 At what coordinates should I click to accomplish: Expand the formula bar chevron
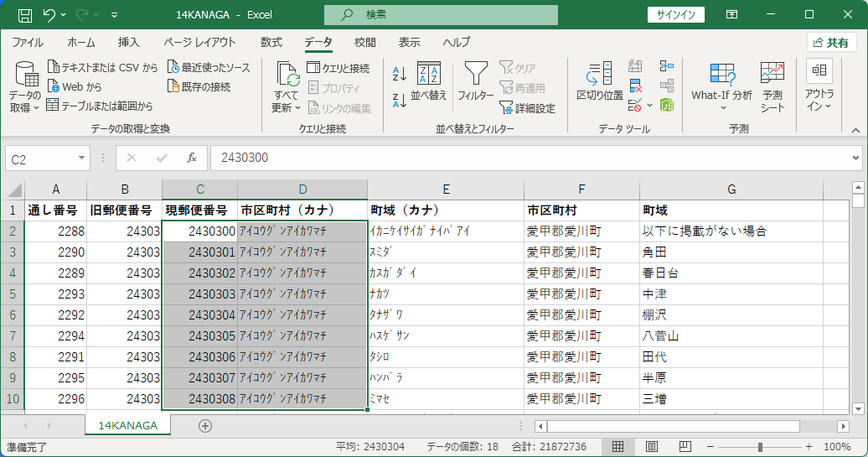pyautogui.click(x=855, y=158)
